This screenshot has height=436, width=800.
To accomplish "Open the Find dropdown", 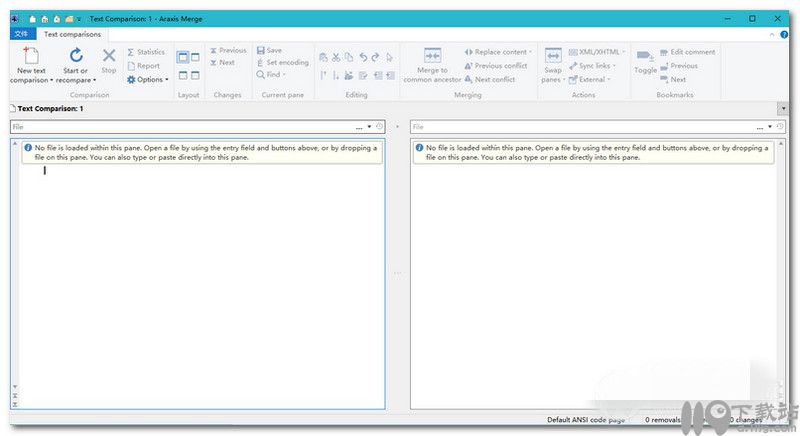I will click(271, 74).
